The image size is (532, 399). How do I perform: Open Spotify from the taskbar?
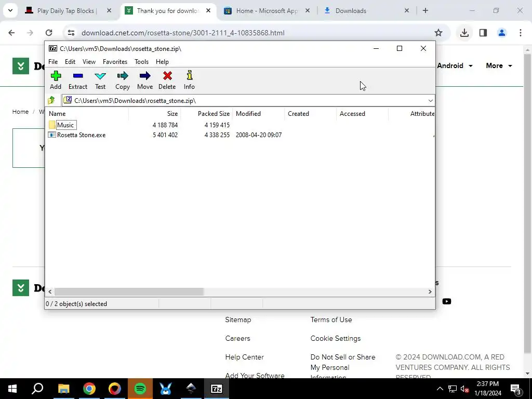[x=140, y=389]
